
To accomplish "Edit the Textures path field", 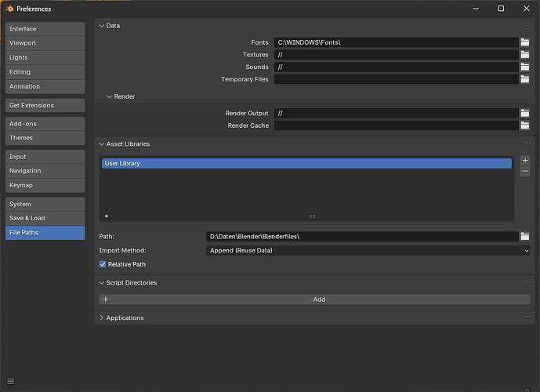I will [397, 55].
